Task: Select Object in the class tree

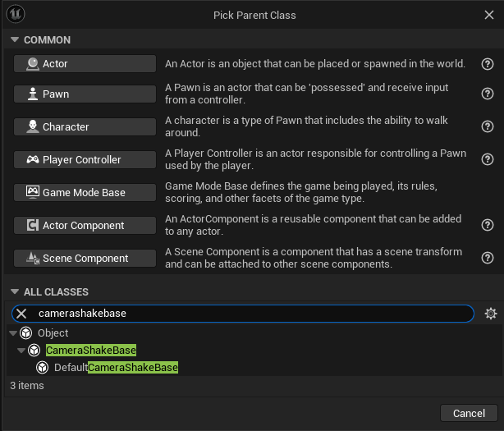Action: [x=53, y=333]
